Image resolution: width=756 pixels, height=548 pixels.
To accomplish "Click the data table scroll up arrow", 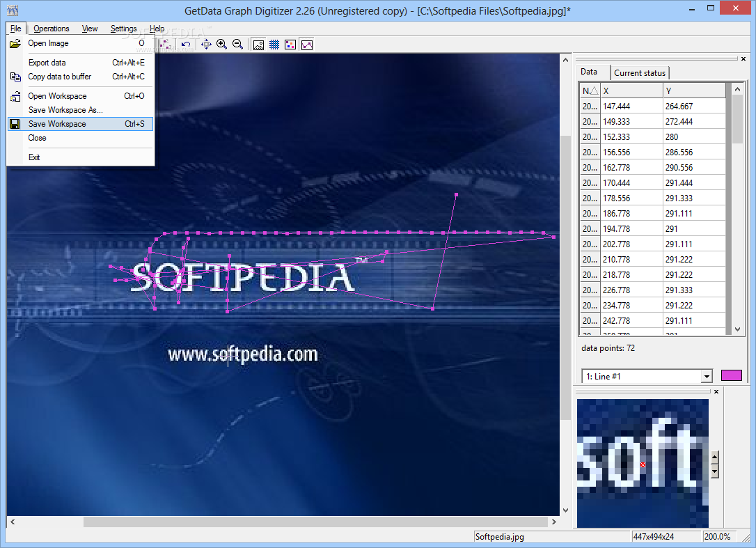I will click(737, 89).
